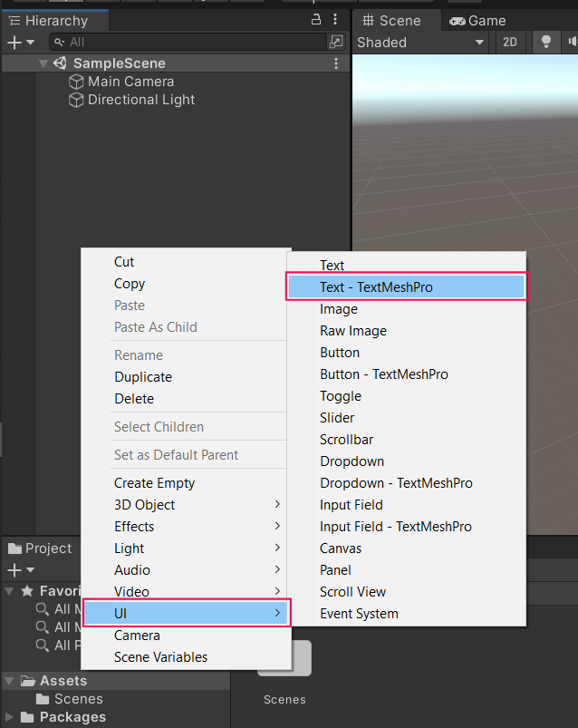Image resolution: width=578 pixels, height=728 pixels.
Task: Collapse the Assets foldout arrow
Action: (9, 681)
